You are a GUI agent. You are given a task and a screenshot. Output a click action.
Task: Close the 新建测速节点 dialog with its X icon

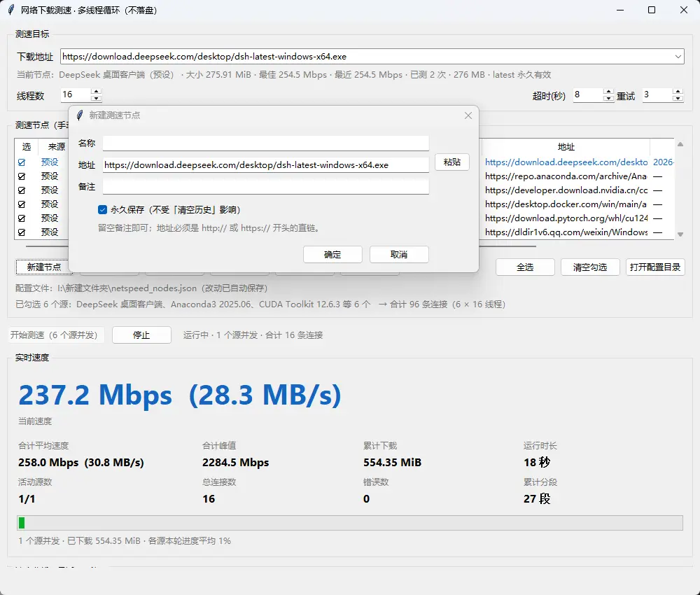[x=468, y=115]
